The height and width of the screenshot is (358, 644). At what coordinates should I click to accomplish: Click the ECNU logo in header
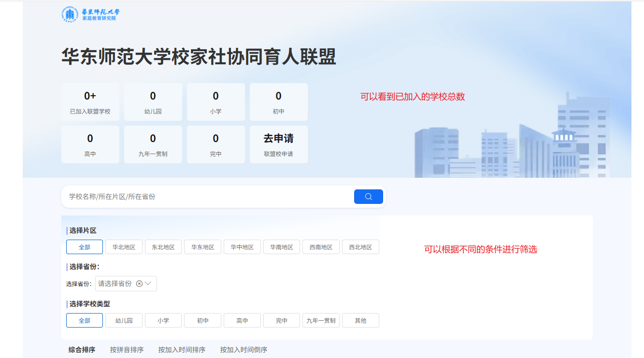point(90,14)
